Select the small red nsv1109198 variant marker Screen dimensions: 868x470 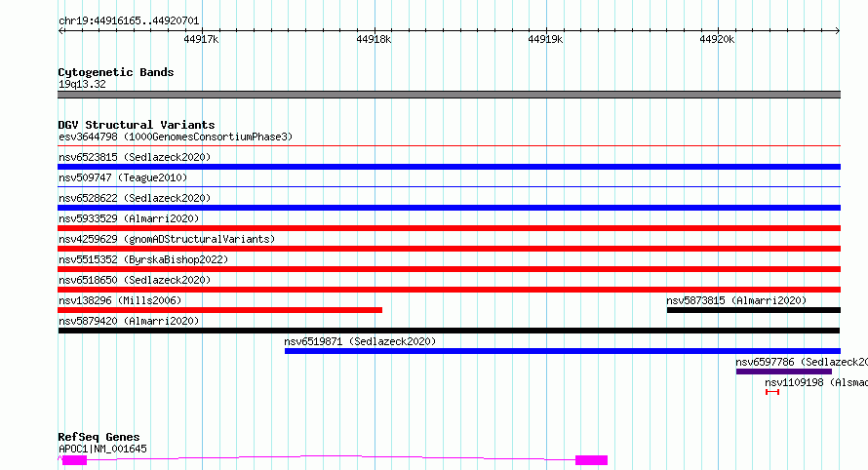tap(772, 392)
